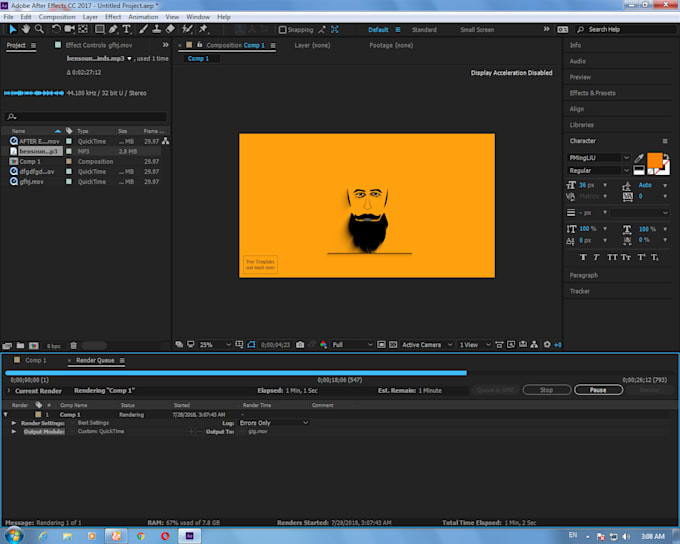Open the Project panel menu icon
This screenshot has width=680, height=544.
pyautogui.click(x=33, y=46)
